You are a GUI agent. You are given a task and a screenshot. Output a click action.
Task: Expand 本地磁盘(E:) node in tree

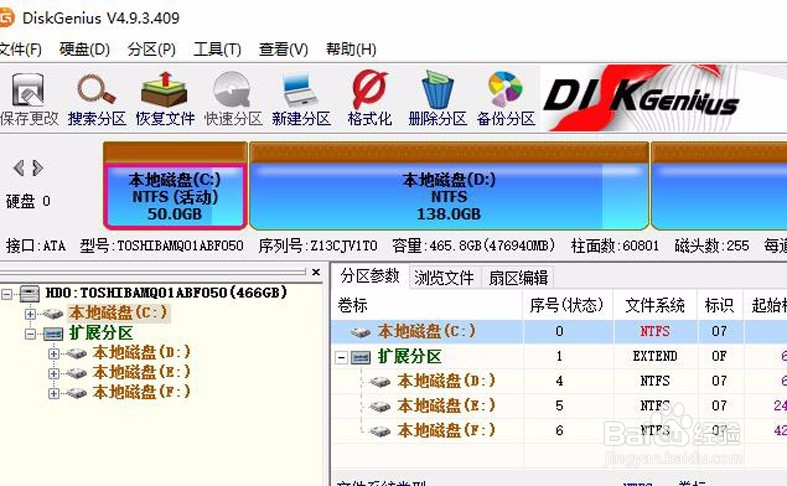(x=54, y=374)
